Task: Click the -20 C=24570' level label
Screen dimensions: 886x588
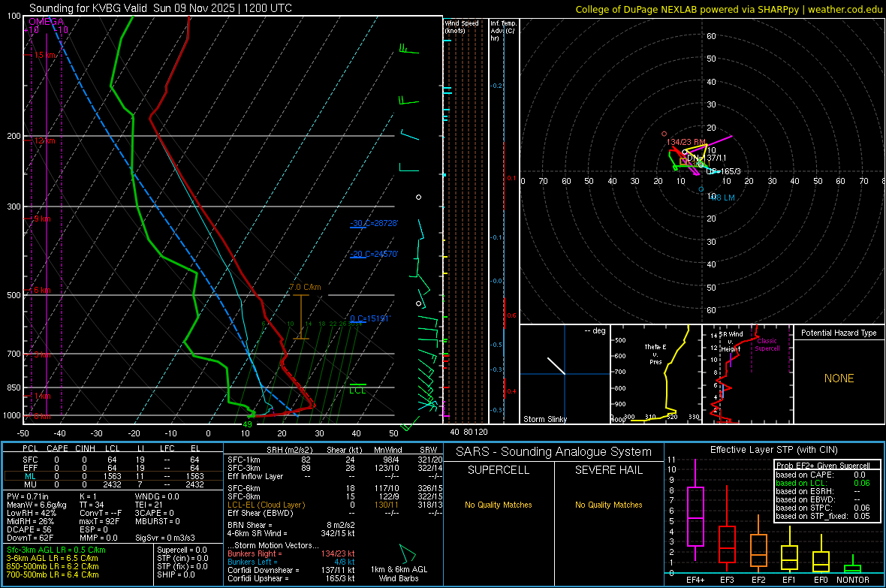Action: pyautogui.click(x=373, y=254)
